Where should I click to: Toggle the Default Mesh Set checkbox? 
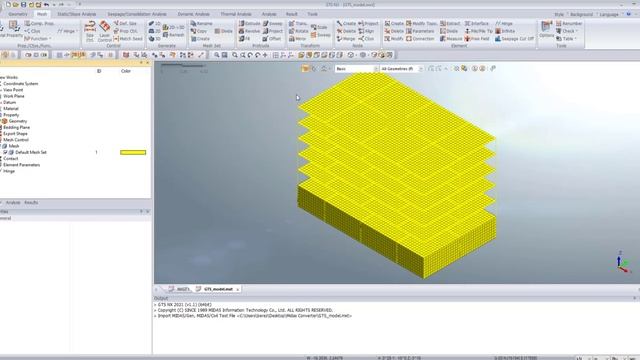click(x=5, y=152)
